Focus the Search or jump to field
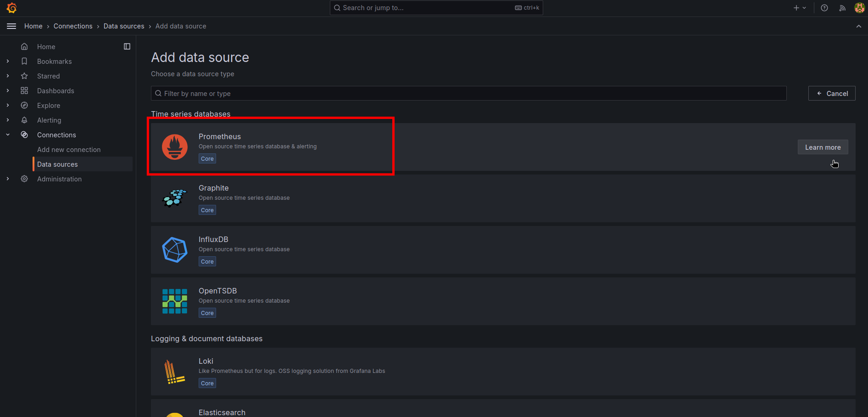This screenshot has width=868, height=417. tap(436, 8)
